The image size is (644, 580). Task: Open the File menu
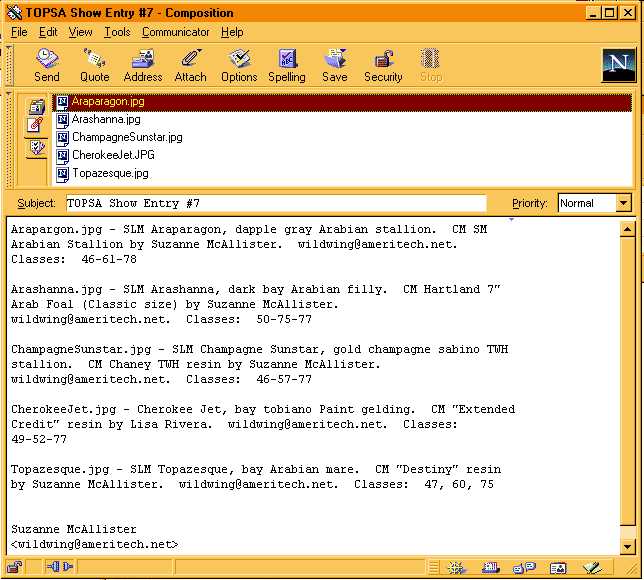[x=19, y=32]
